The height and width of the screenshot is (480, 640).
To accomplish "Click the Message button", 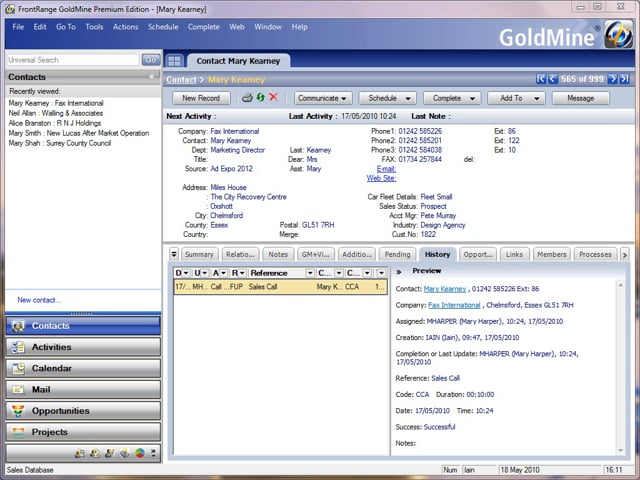I will [x=581, y=98].
